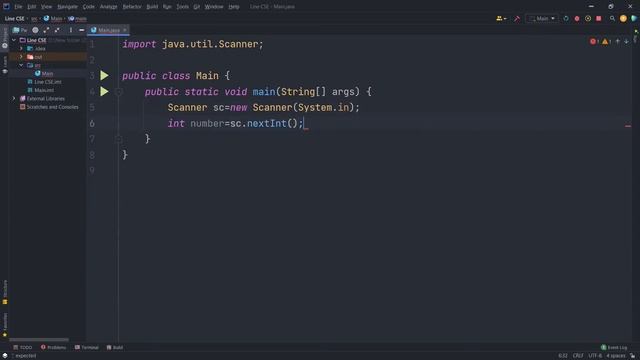The height and width of the screenshot is (360, 640).
Task: Click collapse all in project panel
Action: click(x=57, y=30)
